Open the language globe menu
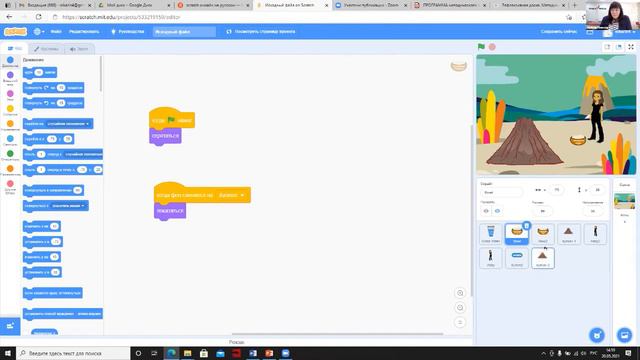The width and height of the screenshot is (640, 360). (x=39, y=31)
